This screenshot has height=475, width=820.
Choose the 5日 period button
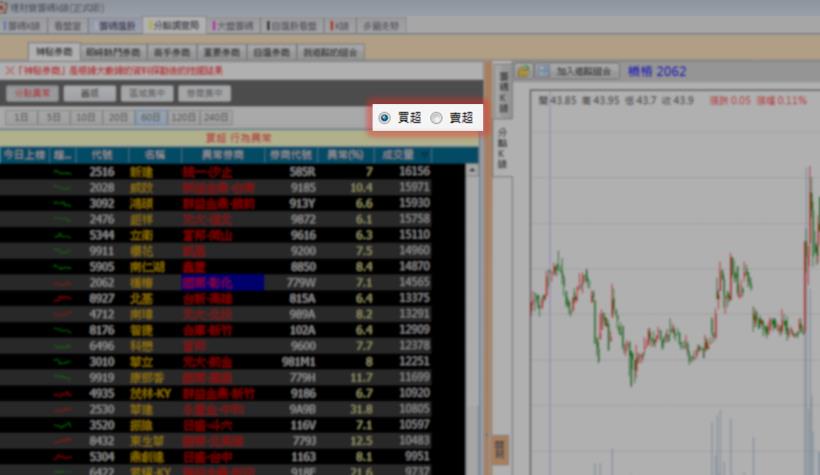click(x=53, y=117)
